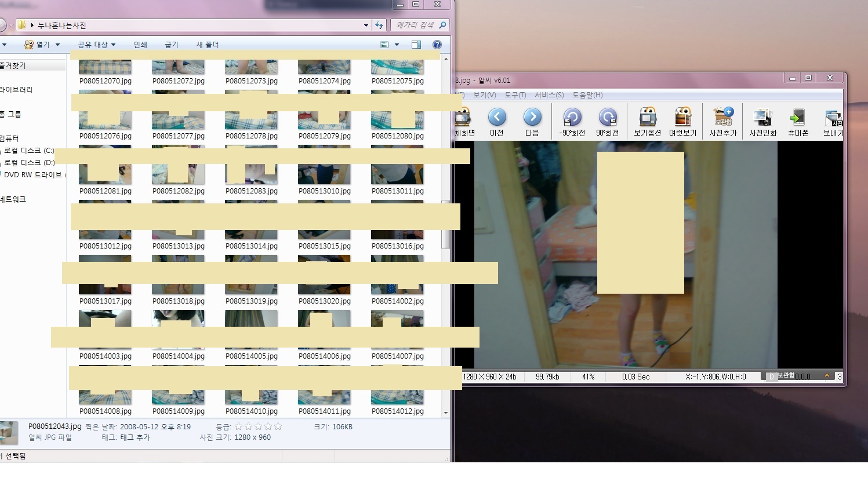Screen dimensions: 868x482
Task: Select 로컬 디스크 (C:) in sidebar
Action: click(x=29, y=151)
